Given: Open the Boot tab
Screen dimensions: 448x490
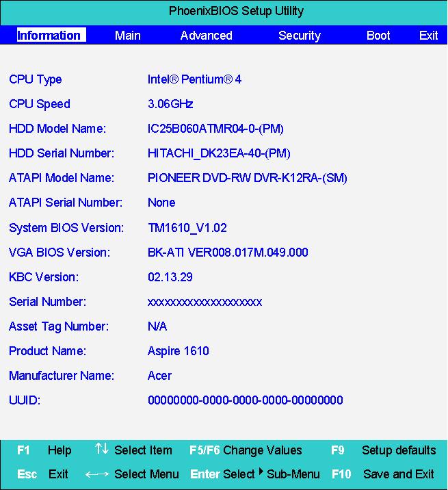Looking at the screenshot, I should pyautogui.click(x=378, y=36).
